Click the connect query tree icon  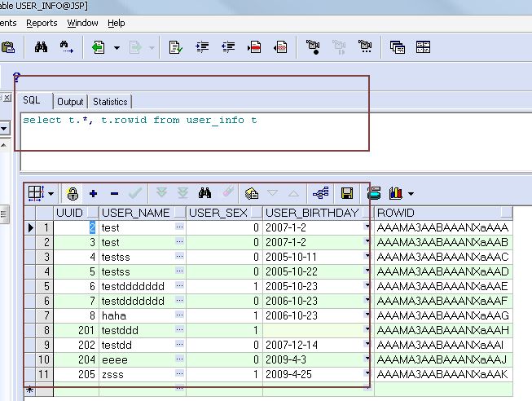[x=321, y=193]
